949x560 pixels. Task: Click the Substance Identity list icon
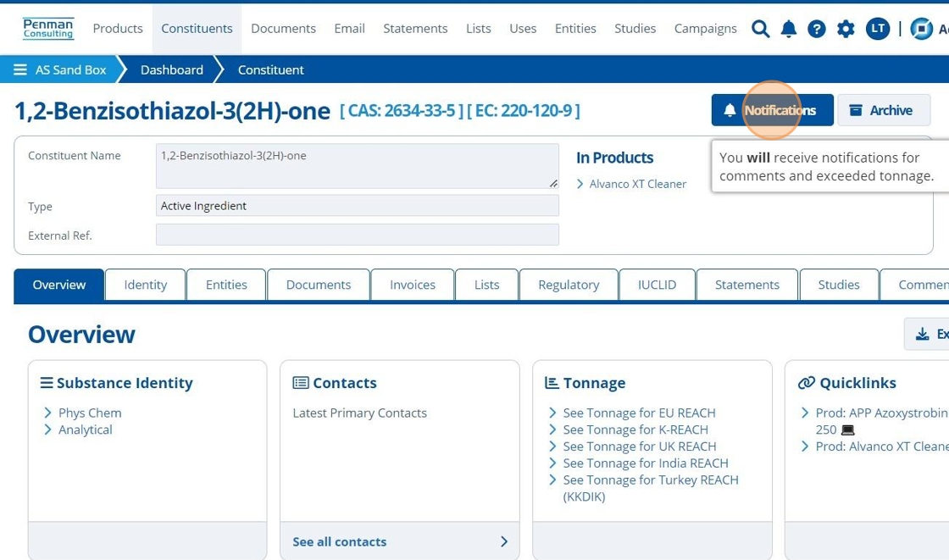(x=47, y=383)
